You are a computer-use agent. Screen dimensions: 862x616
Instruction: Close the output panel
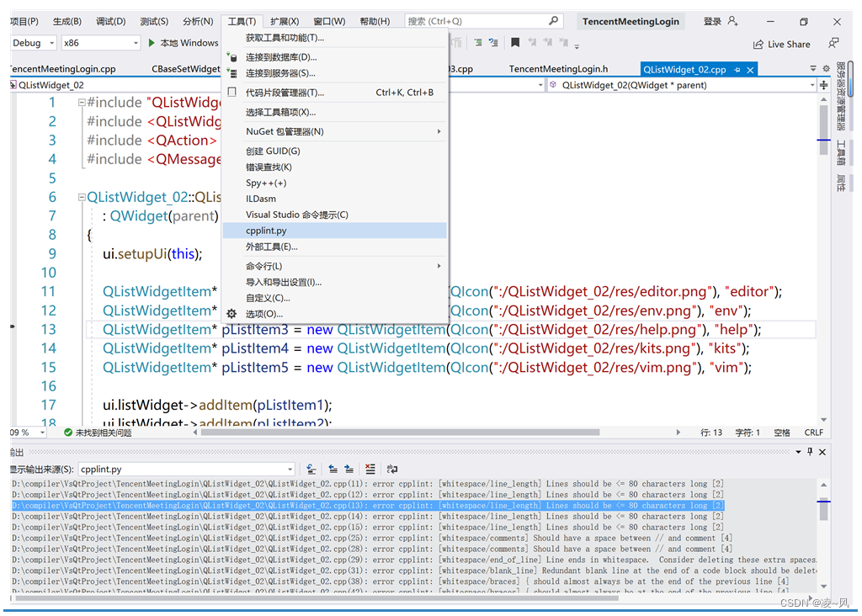click(x=822, y=452)
